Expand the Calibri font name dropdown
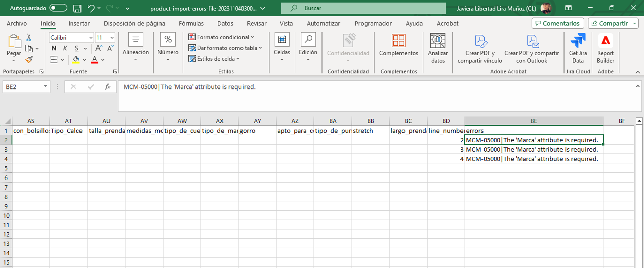Screen dimensions: 644x268 pyautogui.click(x=91, y=38)
